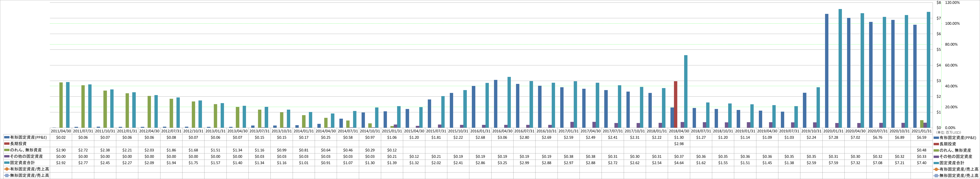This screenshot has height=179, width=980.
Task: Click the 2020/01/31 date column header
Action: (834, 131)
